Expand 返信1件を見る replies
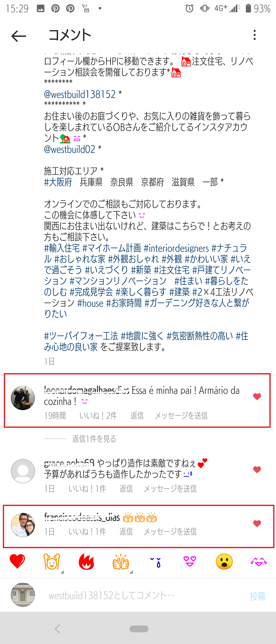 pyautogui.click(x=94, y=439)
